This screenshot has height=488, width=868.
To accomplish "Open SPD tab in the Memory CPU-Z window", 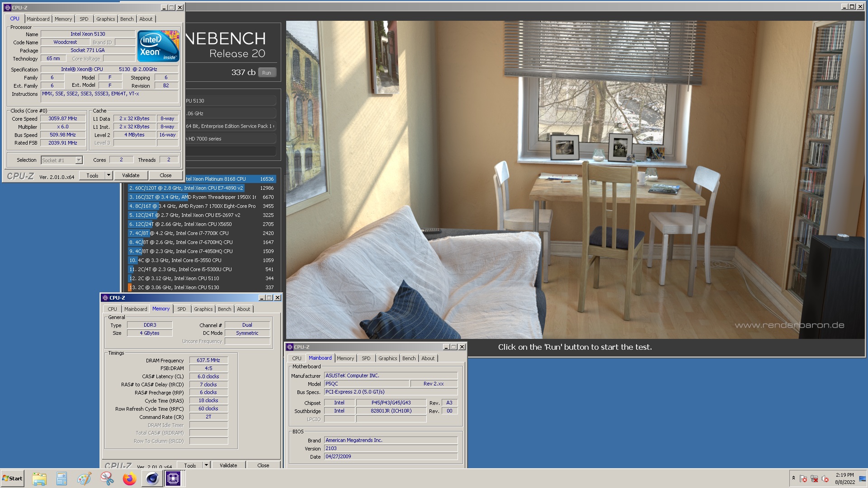I will pyautogui.click(x=182, y=309).
